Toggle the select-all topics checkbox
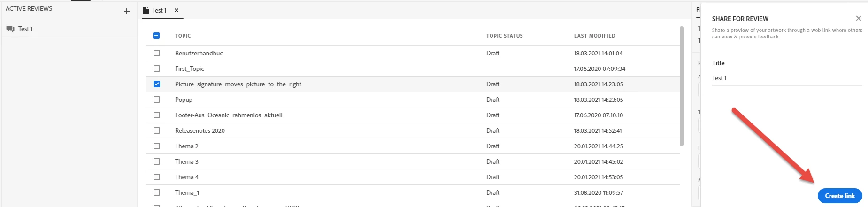 click(x=157, y=36)
